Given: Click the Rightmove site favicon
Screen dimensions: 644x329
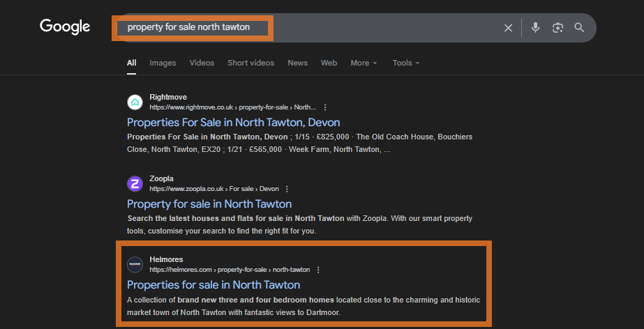Looking at the screenshot, I should click(135, 102).
